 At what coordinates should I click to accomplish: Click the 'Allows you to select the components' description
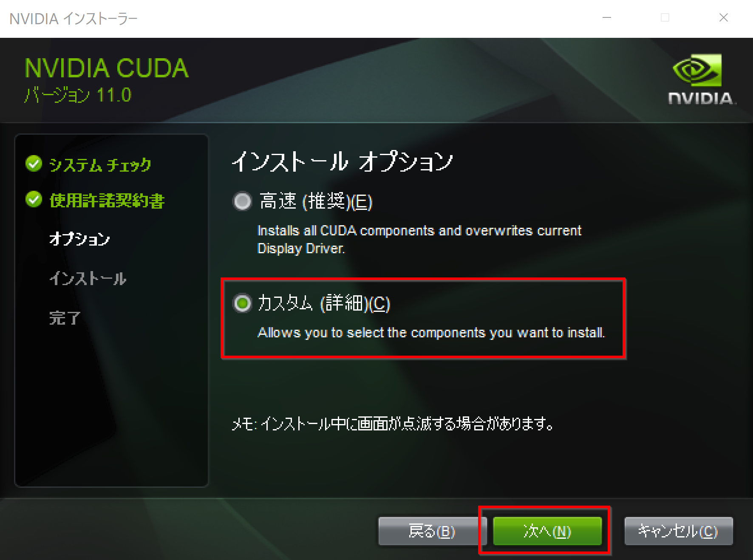pyautogui.click(x=431, y=333)
